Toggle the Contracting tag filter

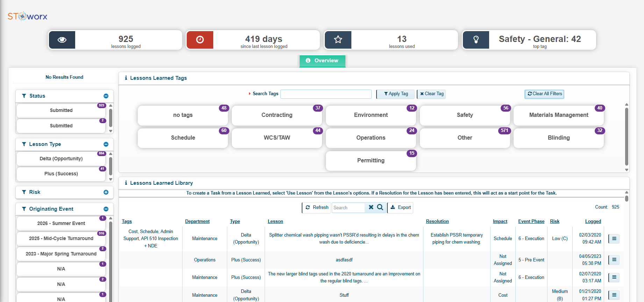click(277, 115)
